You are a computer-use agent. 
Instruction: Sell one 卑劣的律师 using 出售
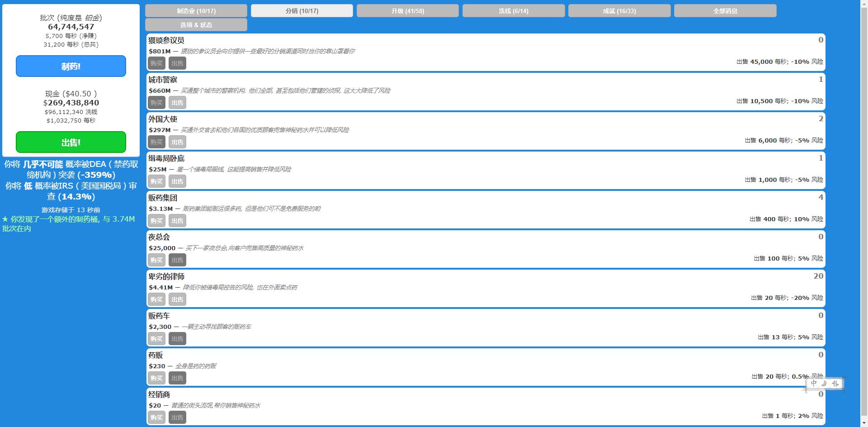point(177,299)
